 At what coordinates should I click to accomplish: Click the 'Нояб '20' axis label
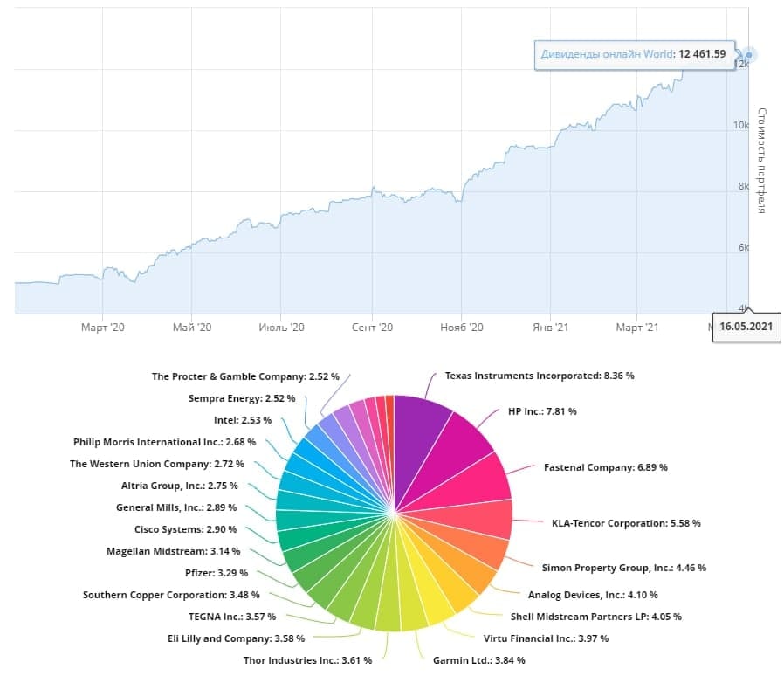pyautogui.click(x=462, y=328)
